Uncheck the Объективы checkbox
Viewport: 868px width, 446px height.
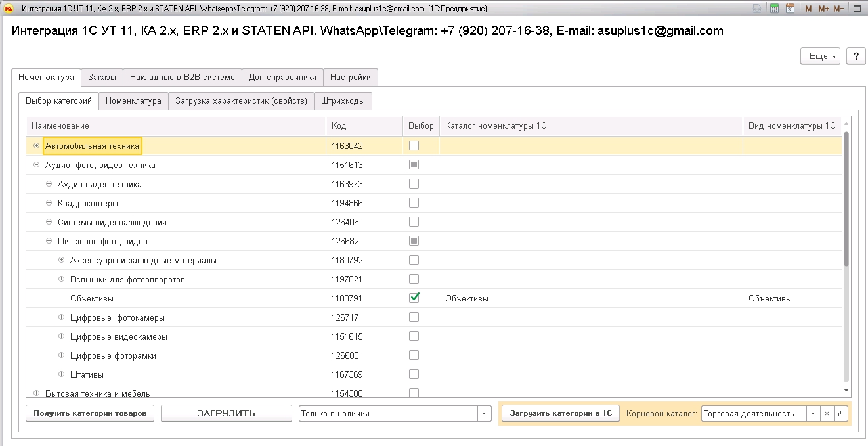[x=414, y=298]
